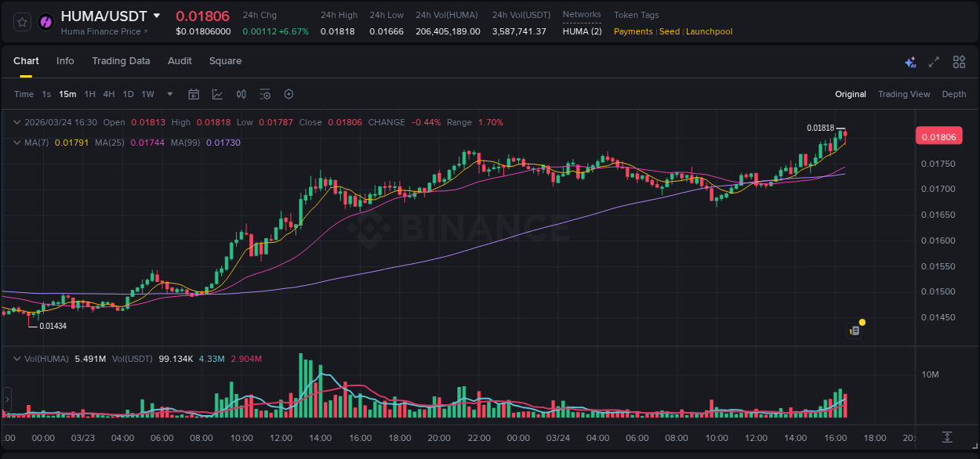The image size is (980, 459).
Task: Collapse the MA indicator row chevron
Action: click(17, 143)
